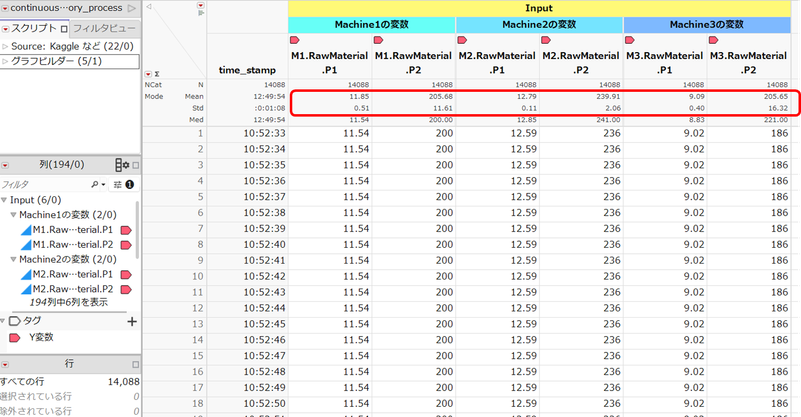Viewport: 801px width, 417px height.
Task: Select M1.Raw…terial.P1 in the column list
Action: point(73,230)
